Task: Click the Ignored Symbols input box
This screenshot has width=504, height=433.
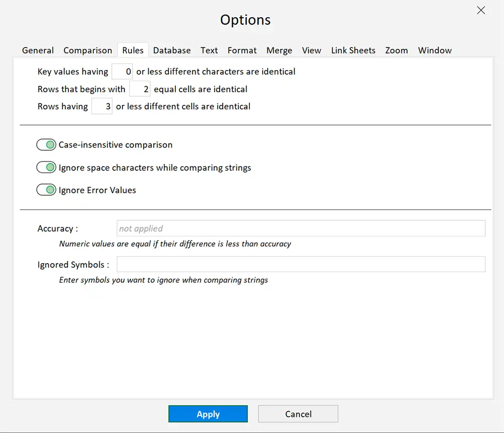Action: coord(301,264)
